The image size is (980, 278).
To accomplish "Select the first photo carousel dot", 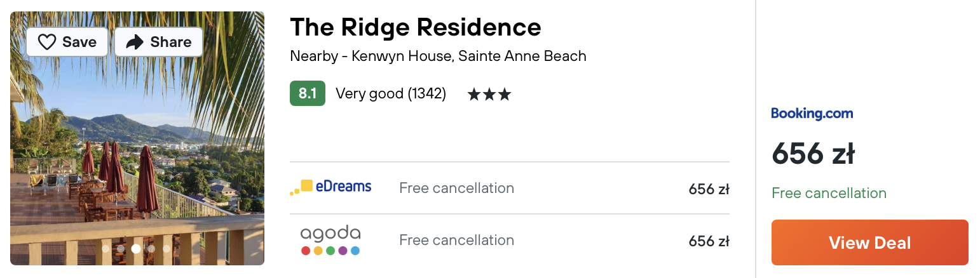I will pos(105,249).
